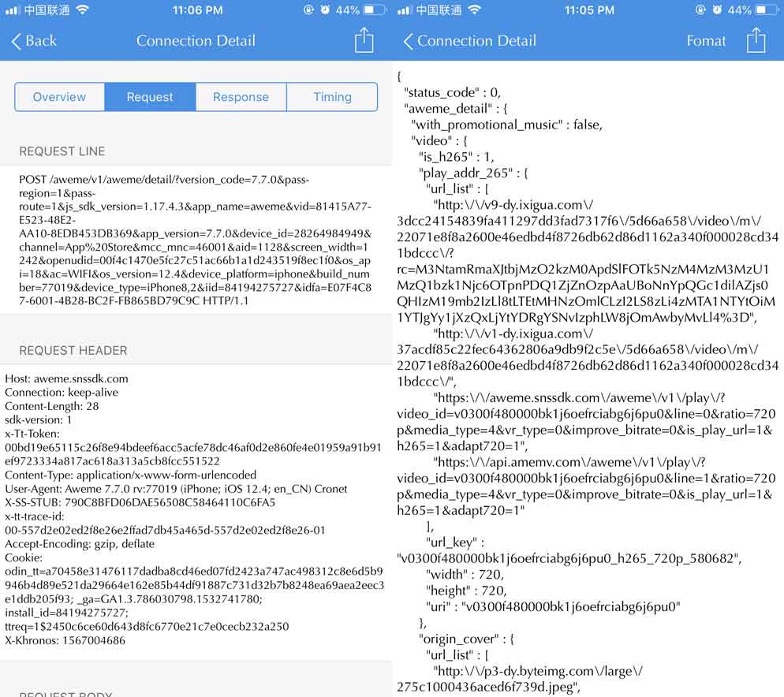Open the share icon on the Request screen
Screen dimensions: 784x697
click(x=364, y=40)
